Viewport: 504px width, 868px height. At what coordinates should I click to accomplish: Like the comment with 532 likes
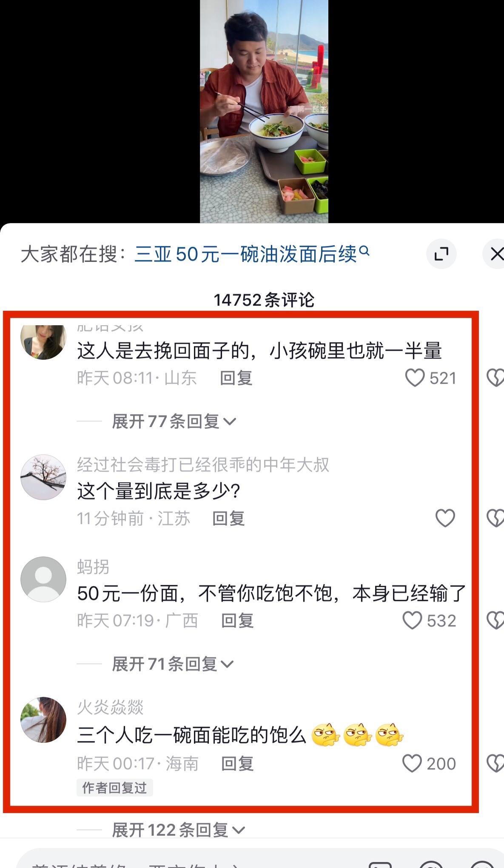click(x=412, y=620)
